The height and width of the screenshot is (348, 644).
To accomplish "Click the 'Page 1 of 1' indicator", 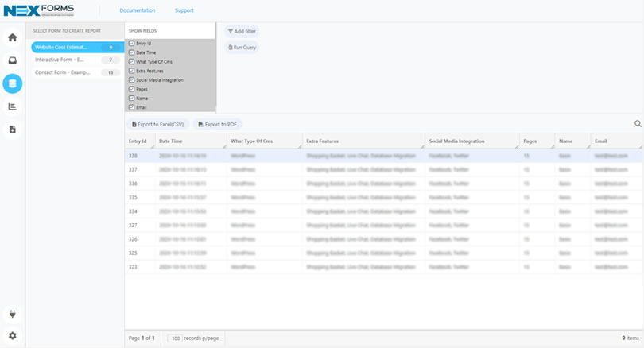I will [x=142, y=338].
